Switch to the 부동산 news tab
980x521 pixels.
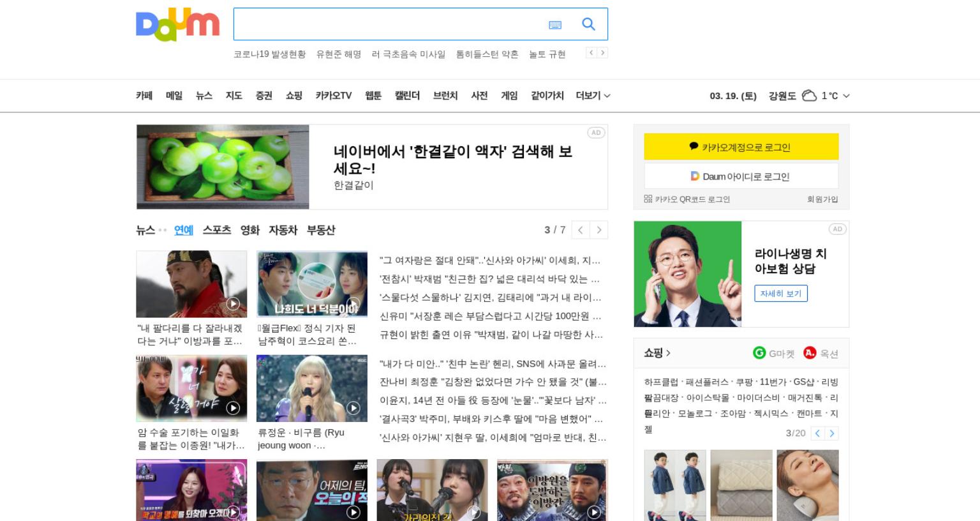coord(321,230)
